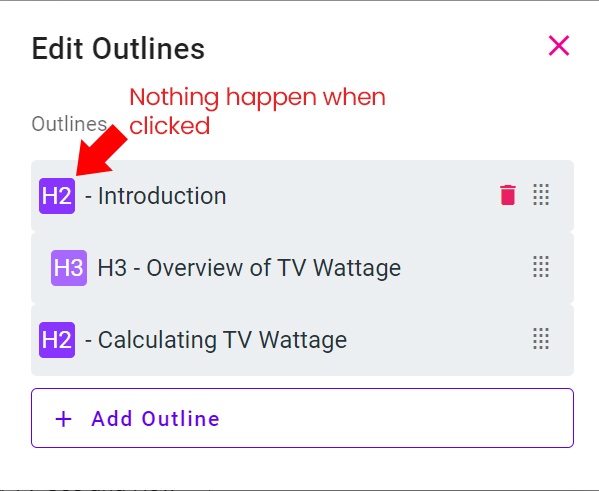Delete the Introduction outline with trash icon

tap(508, 195)
